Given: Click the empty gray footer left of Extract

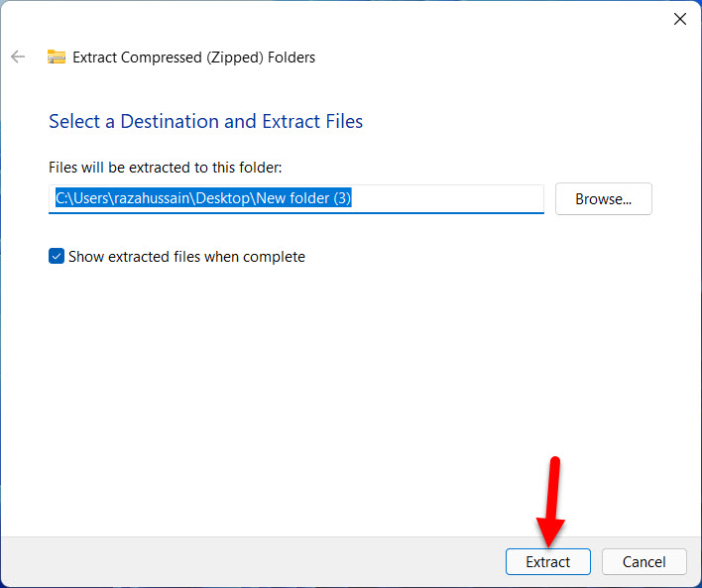Looking at the screenshot, I should pyautogui.click(x=248, y=561).
